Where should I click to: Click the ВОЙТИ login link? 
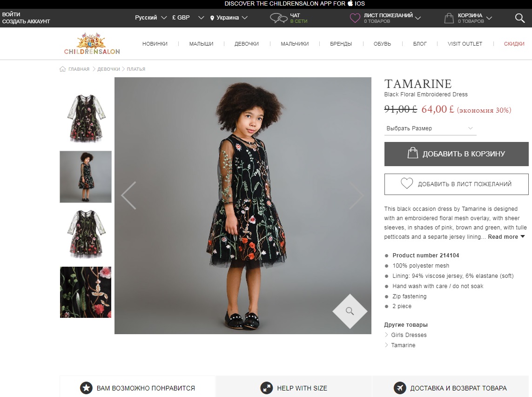(11, 14)
